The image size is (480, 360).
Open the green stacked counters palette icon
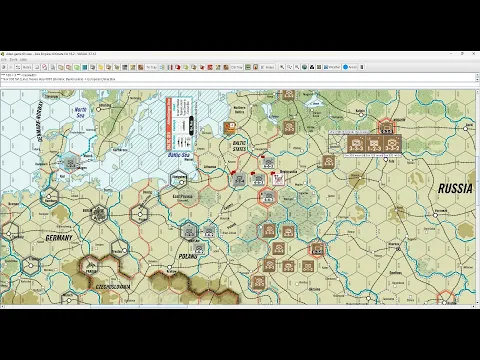point(77,67)
